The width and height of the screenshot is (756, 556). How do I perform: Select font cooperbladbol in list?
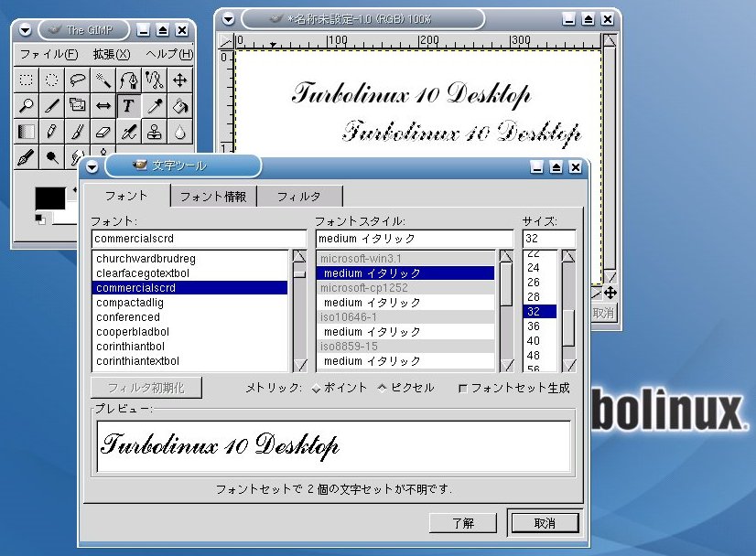(190, 332)
